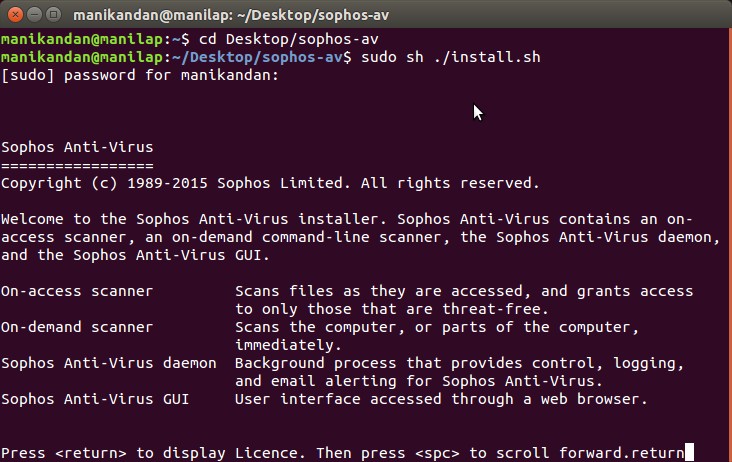The height and width of the screenshot is (462, 732).
Task: Click the 'and the Sophos Anti-Virus GUI.' line
Action: coord(135,255)
